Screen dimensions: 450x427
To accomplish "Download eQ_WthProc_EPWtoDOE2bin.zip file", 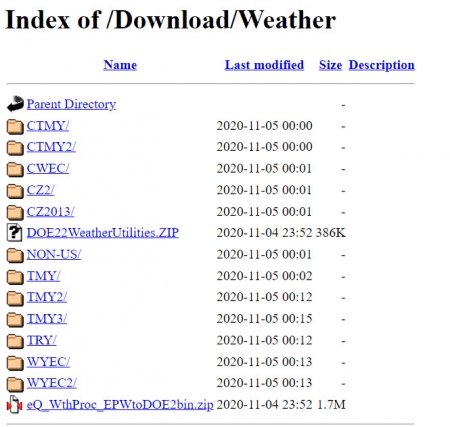I will 120,405.
